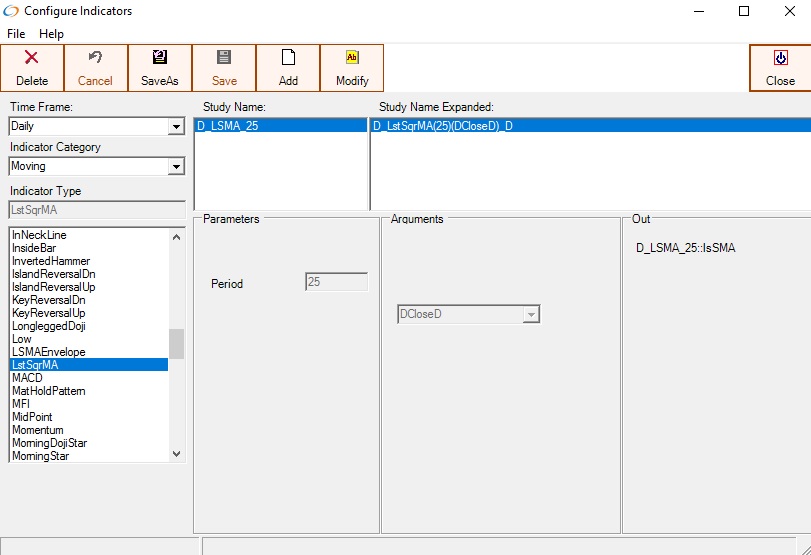Select MACD in the indicator list
The width and height of the screenshot is (811, 555).
pyautogui.click(x=28, y=378)
